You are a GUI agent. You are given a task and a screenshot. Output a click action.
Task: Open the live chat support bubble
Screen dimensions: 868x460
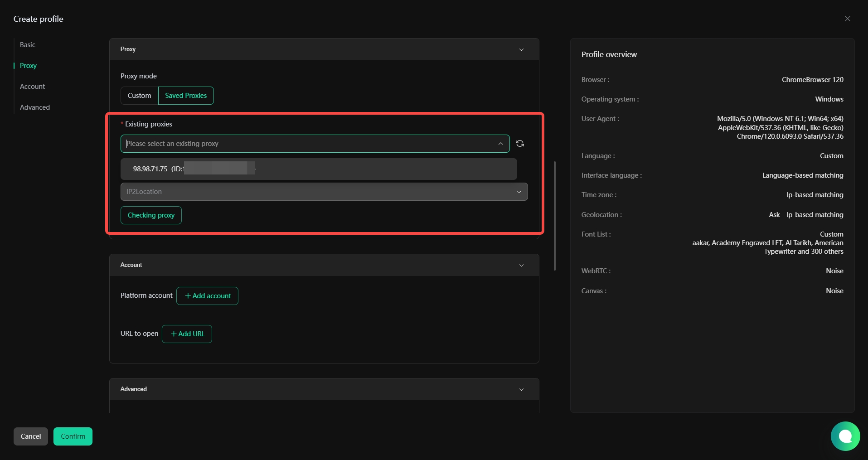click(845, 436)
